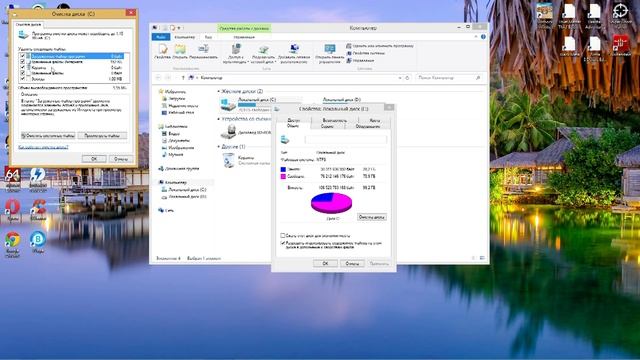Click Access media icon in ribbon
This screenshot has height=360, width=640.
(x=236, y=49)
